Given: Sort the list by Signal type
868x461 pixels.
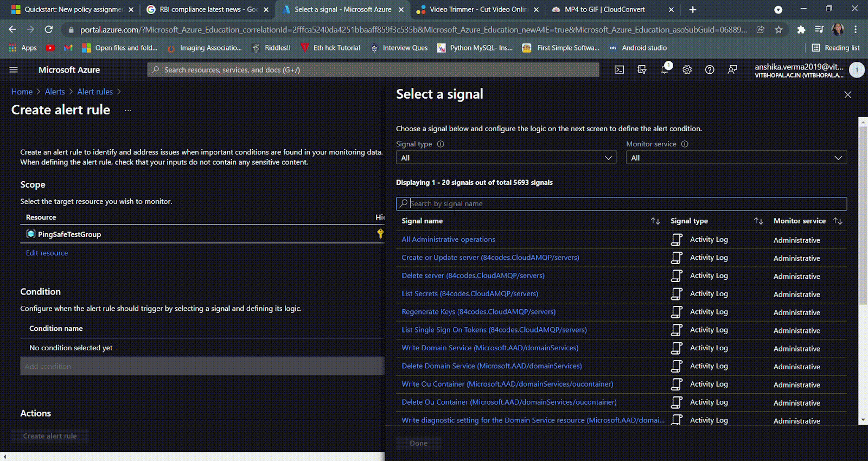Looking at the screenshot, I should coord(758,221).
